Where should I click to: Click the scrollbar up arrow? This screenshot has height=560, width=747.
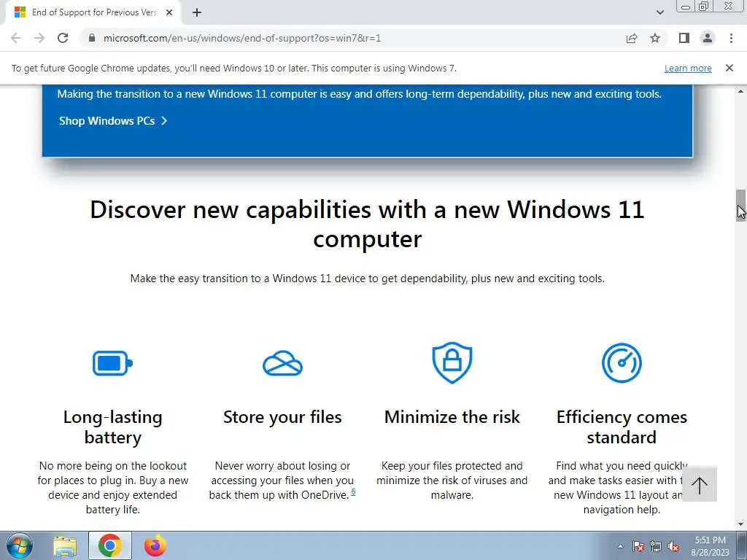point(741,91)
